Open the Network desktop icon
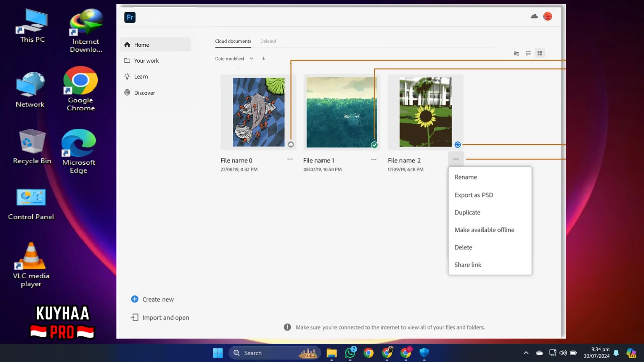Screen dimensions: 644x362 30,90
